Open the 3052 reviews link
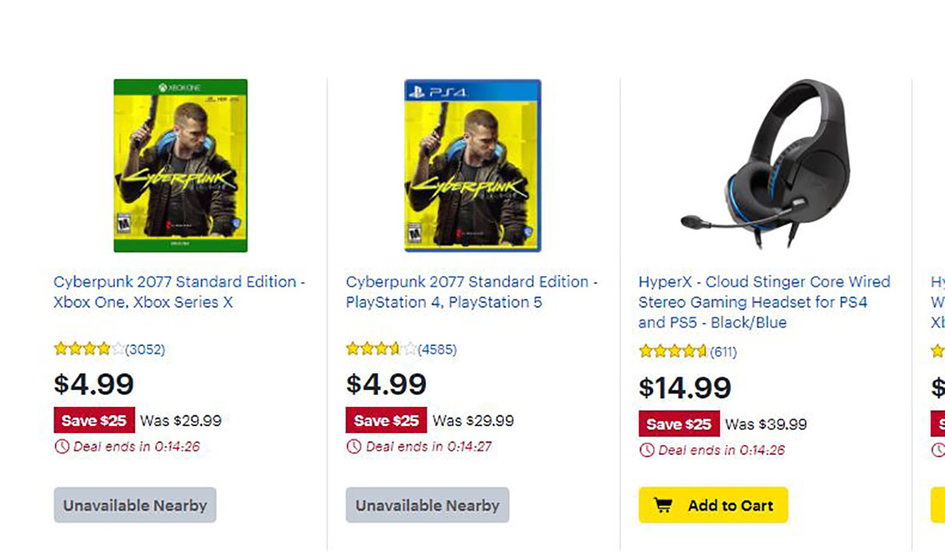 145,349
